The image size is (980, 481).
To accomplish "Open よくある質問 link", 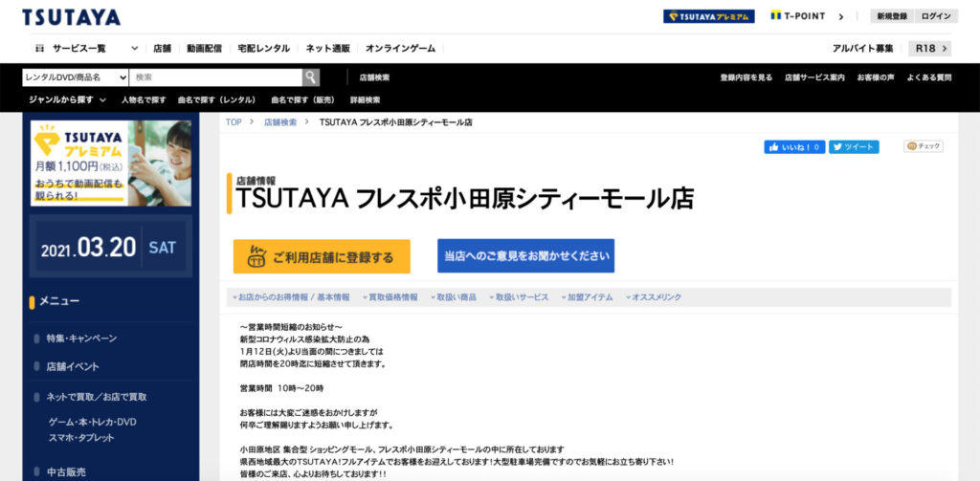I will (x=929, y=78).
